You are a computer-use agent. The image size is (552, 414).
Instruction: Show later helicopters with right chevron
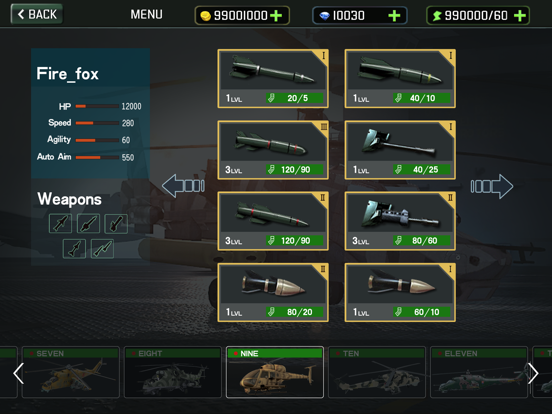point(533,374)
